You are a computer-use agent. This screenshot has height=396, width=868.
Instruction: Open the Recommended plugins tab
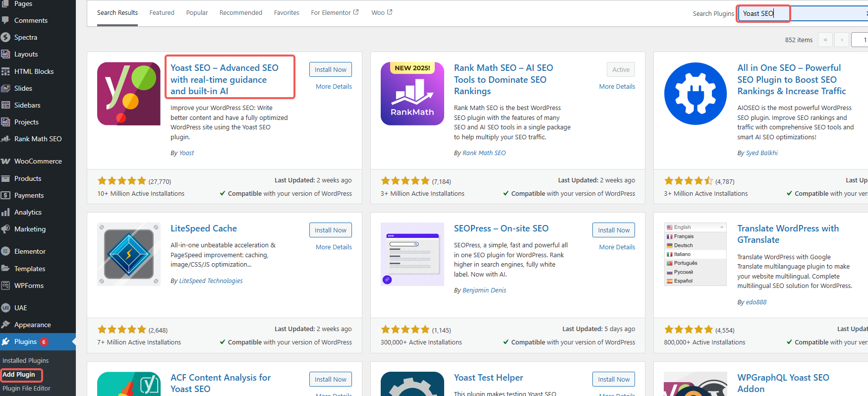pos(241,12)
